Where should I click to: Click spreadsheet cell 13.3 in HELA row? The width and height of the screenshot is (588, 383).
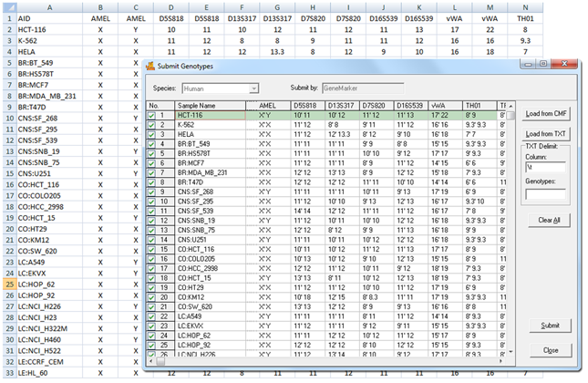(277, 52)
